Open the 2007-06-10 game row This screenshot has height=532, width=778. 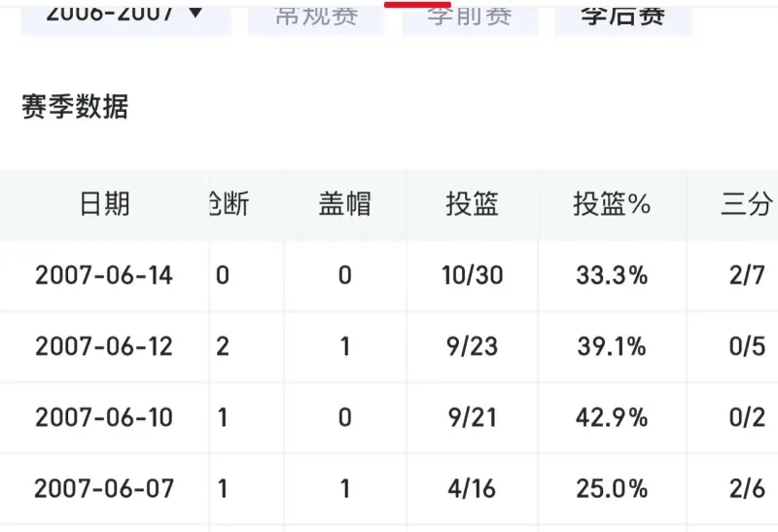[389, 417]
